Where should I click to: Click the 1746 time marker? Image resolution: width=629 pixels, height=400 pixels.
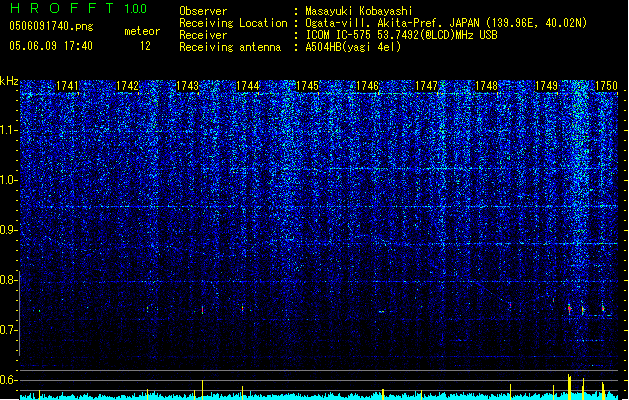367,86
